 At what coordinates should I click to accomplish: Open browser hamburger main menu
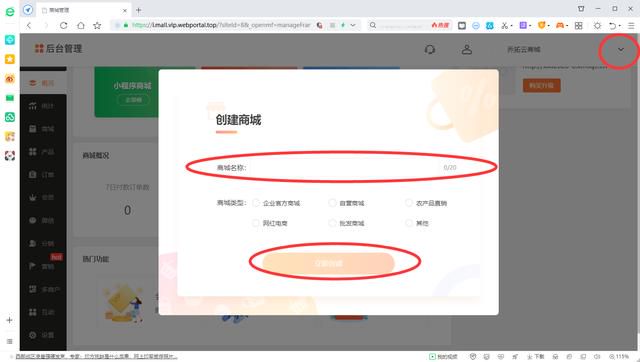[x=631, y=25]
